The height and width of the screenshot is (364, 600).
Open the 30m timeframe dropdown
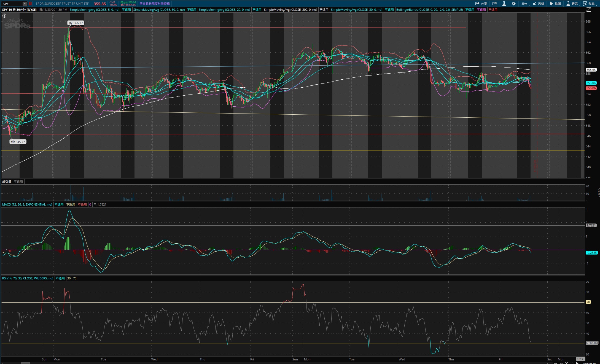[524, 4]
